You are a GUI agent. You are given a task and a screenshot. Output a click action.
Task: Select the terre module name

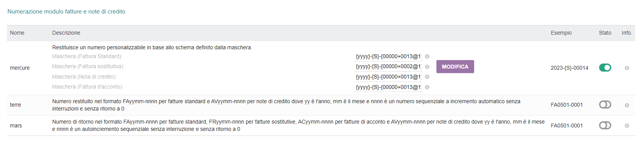coord(15,105)
